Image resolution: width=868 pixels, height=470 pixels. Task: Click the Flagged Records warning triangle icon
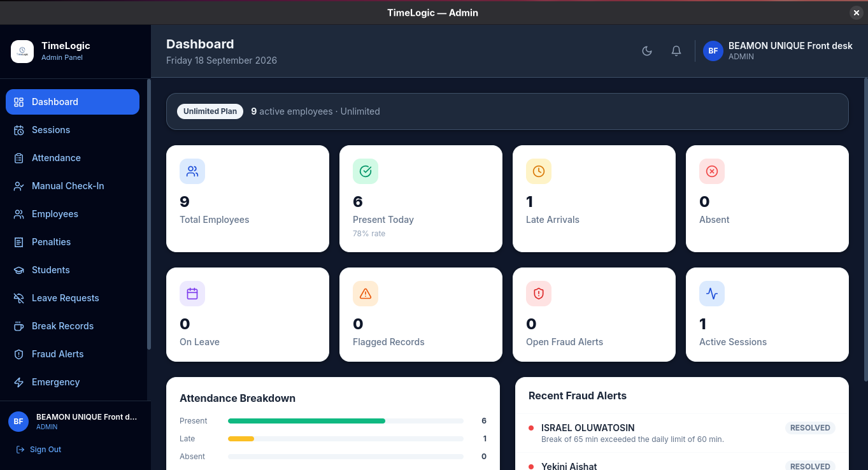click(366, 294)
